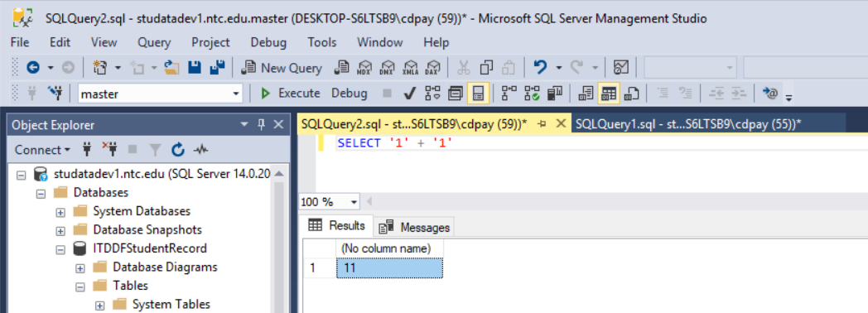Toggle Object Explorer auto-hide pin
This screenshot has width=868, height=313.
261,125
